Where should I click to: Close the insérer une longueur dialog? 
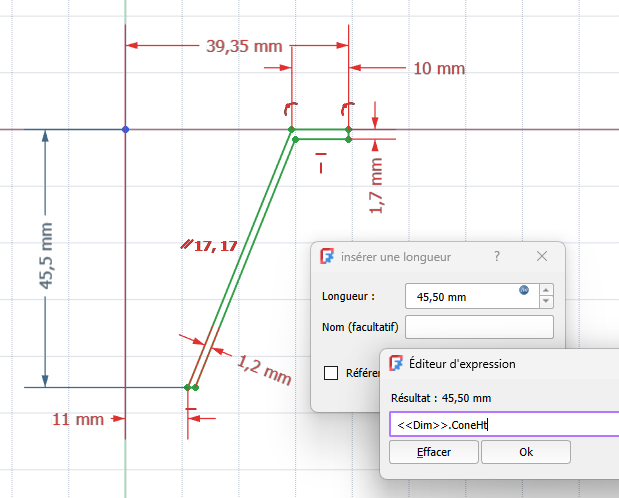(542, 256)
